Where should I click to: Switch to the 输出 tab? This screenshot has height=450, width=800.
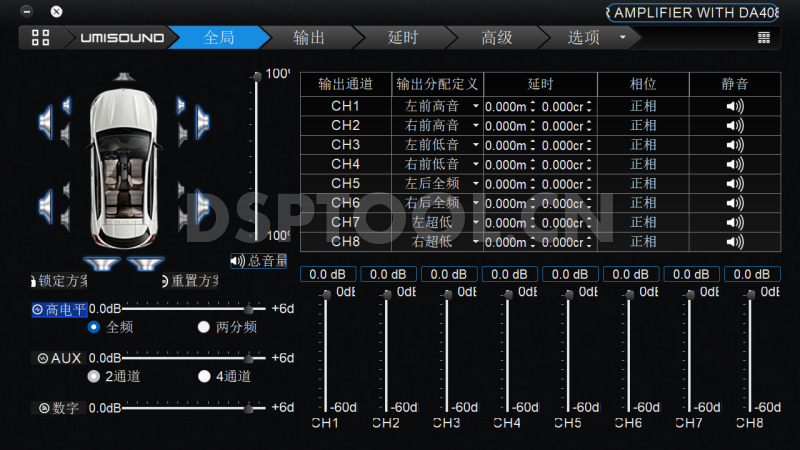(309, 38)
